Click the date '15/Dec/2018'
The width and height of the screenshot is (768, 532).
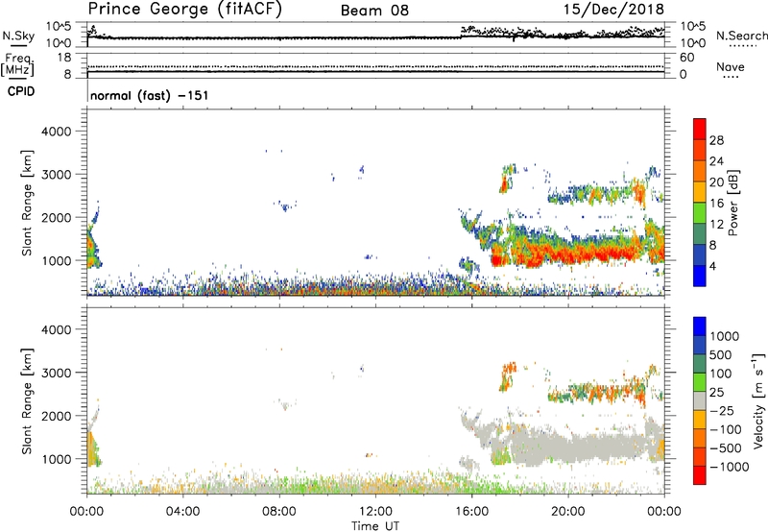613,9
